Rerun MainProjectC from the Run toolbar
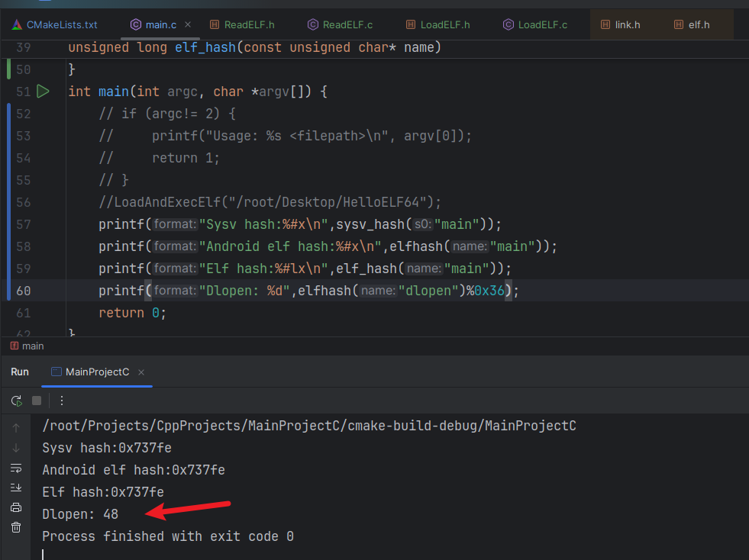This screenshot has height=560, width=749. click(16, 401)
